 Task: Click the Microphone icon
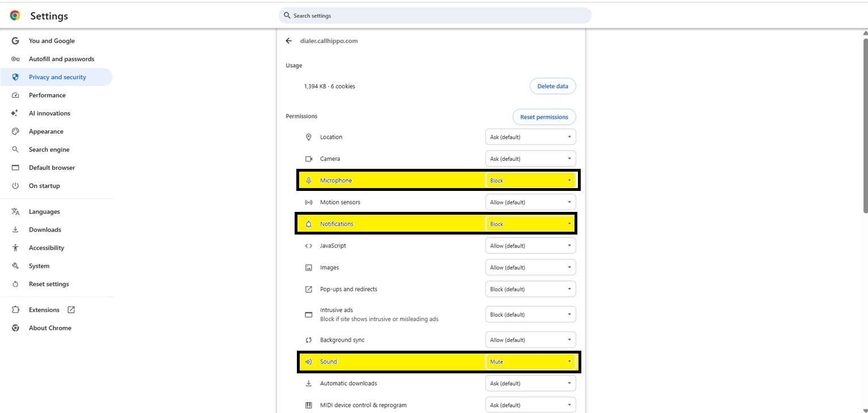(309, 181)
